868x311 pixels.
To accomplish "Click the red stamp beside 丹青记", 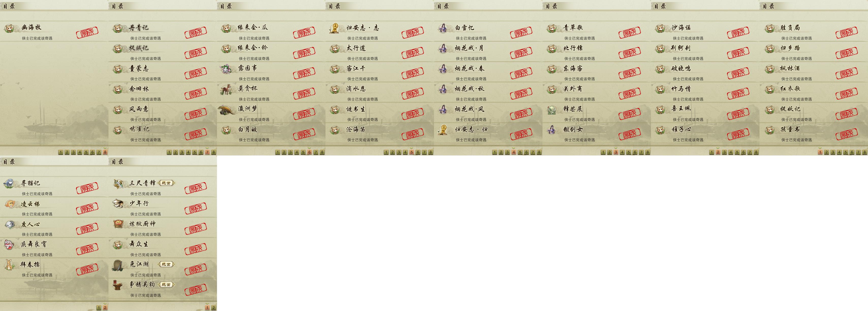I will pyautogui.click(x=196, y=33).
